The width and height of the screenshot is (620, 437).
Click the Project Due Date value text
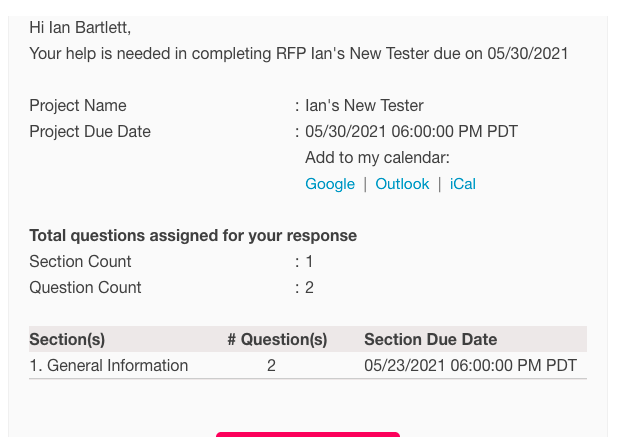pyautogui.click(x=411, y=132)
